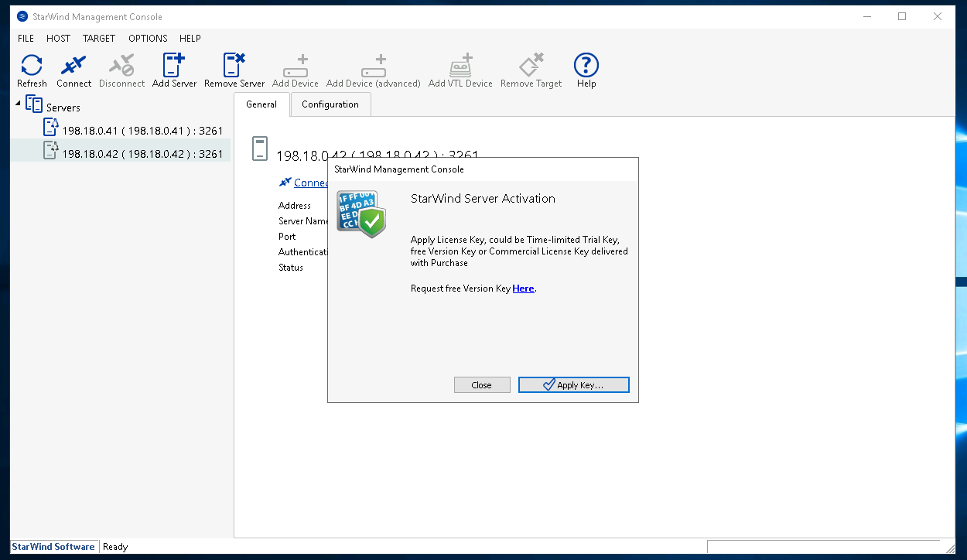Click Close in the activation dialog
The height and width of the screenshot is (560, 967).
pyautogui.click(x=482, y=385)
